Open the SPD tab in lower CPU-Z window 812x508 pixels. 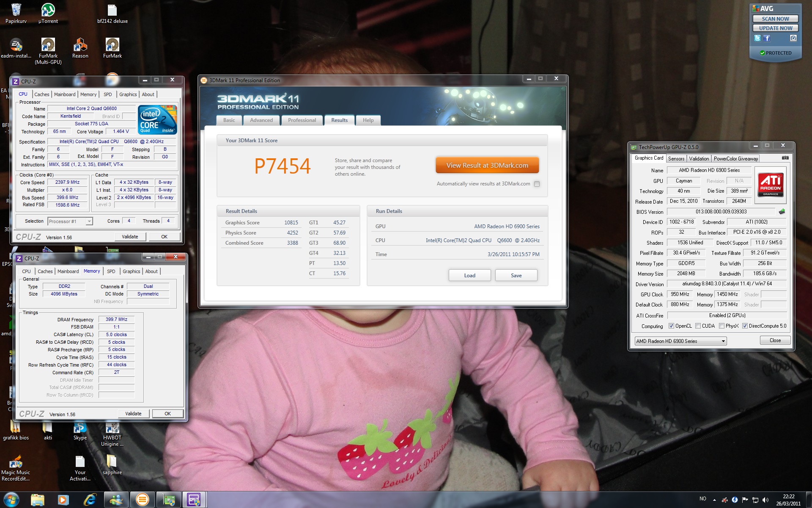(x=111, y=271)
